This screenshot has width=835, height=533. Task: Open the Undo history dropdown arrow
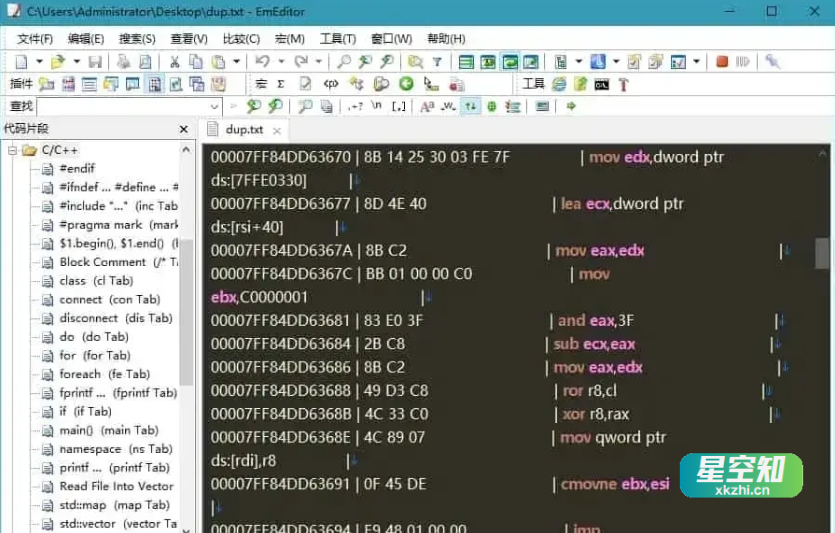coord(282,62)
